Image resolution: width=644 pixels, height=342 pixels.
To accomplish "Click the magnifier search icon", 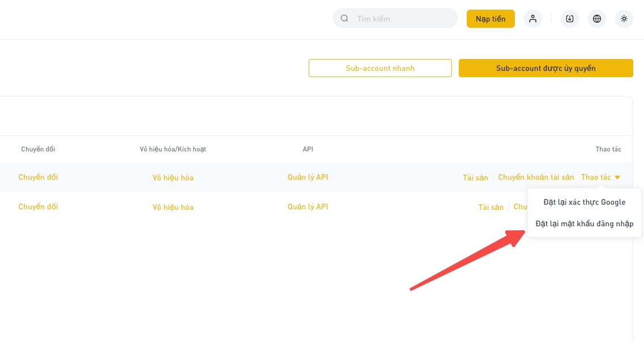I will point(344,19).
